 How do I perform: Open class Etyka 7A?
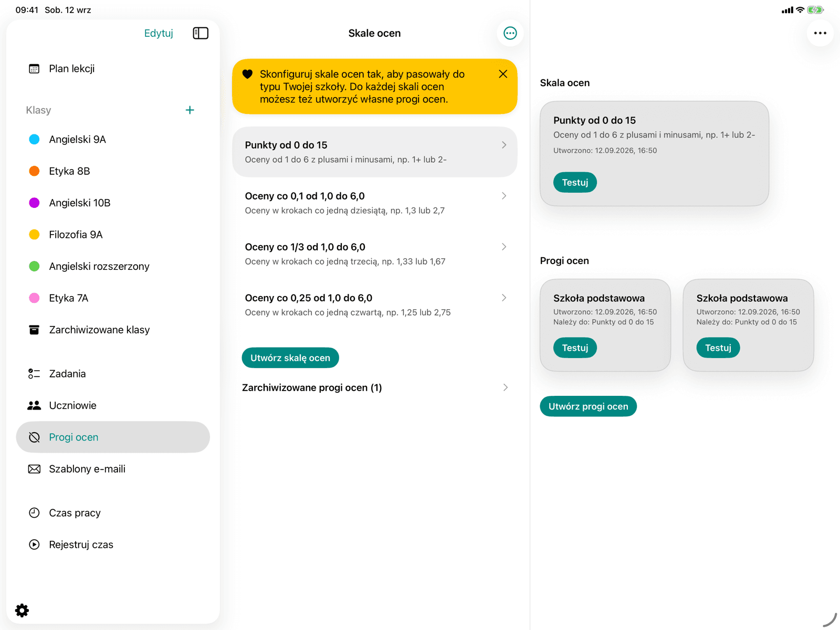(x=113, y=298)
